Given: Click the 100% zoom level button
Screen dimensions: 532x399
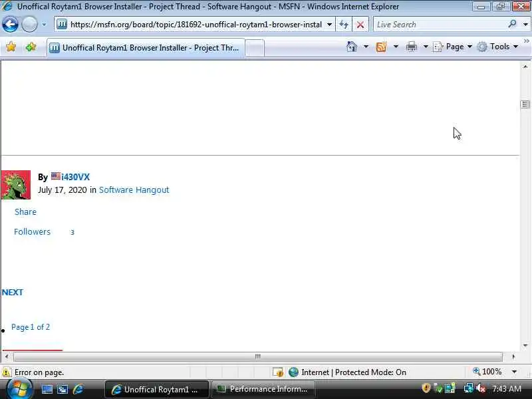Looking at the screenshot, I should tap(487, 372).
